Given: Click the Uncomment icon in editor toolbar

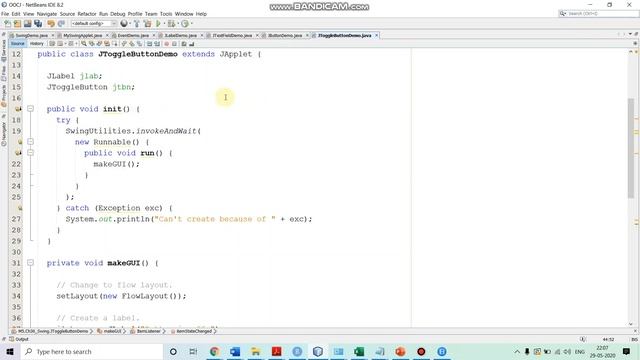Looking at the screenshot, I should (x=191, y=44).
